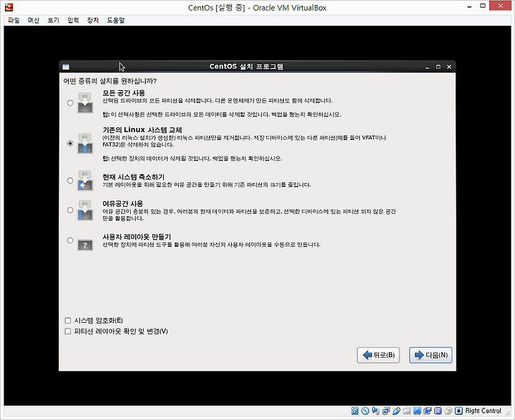Screen dimensions: 515x420
Task: Open the 도움말 menu
Action: pos(116,20)
